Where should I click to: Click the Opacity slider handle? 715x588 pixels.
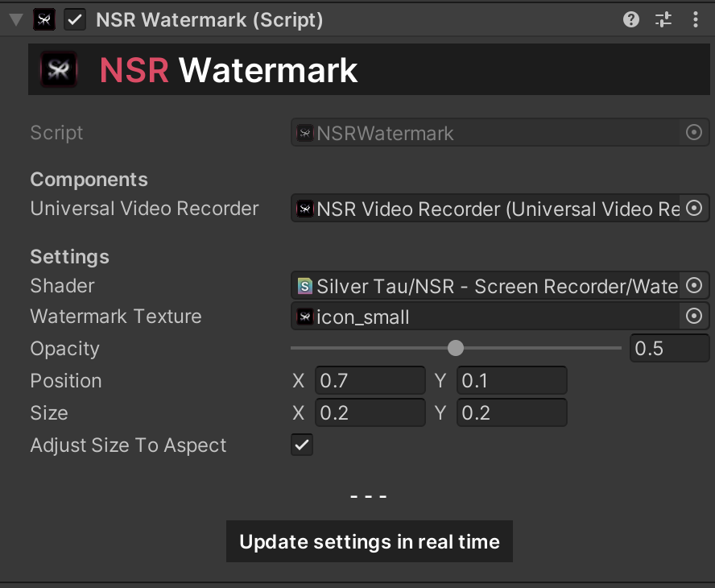[455, 348]
